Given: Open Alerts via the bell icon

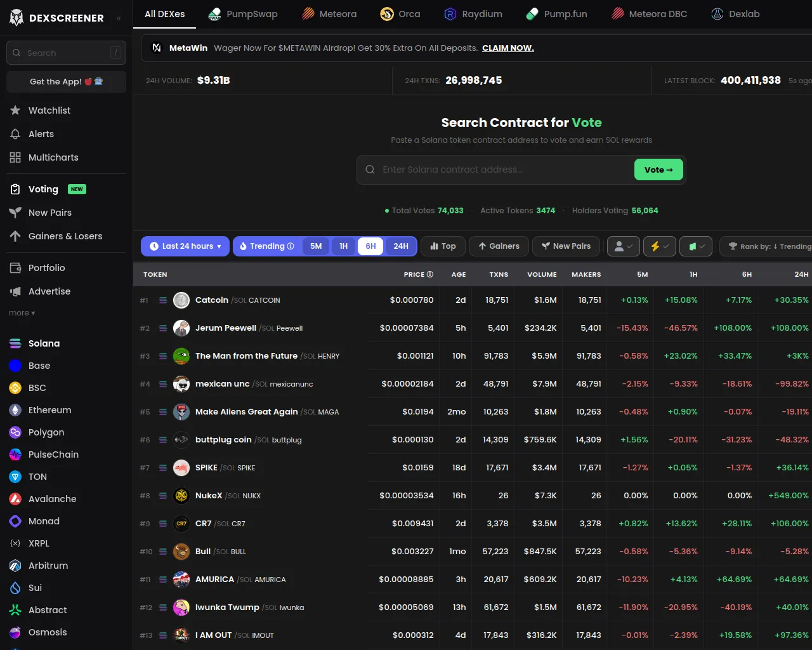Looking at the screenshot, I should [15, 134].
